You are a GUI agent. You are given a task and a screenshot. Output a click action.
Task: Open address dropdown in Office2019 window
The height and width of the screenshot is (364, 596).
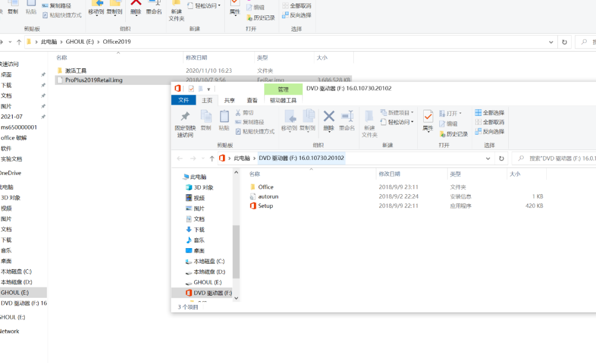(x=551, y=42)
